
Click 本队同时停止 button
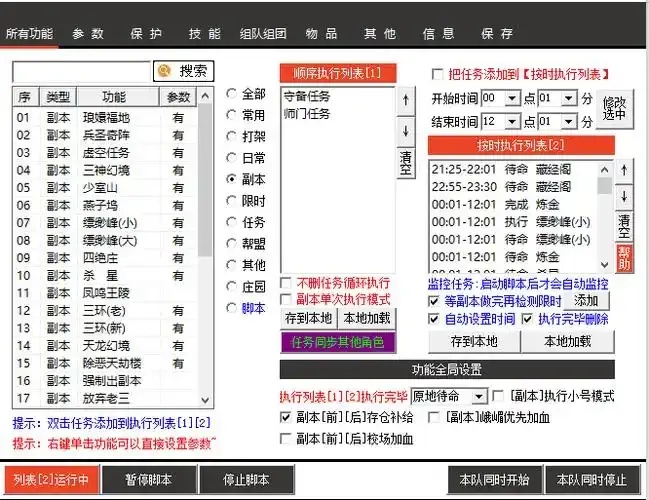[592, 480]
